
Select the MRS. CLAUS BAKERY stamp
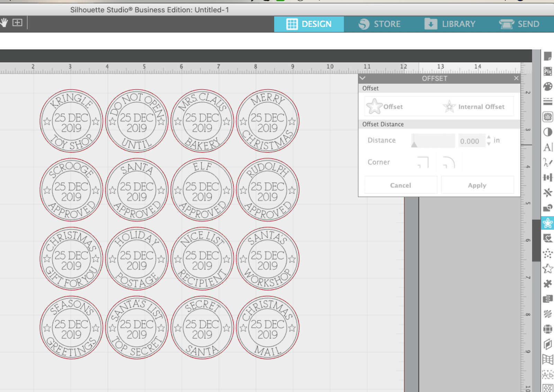click(x=202, y=121)
